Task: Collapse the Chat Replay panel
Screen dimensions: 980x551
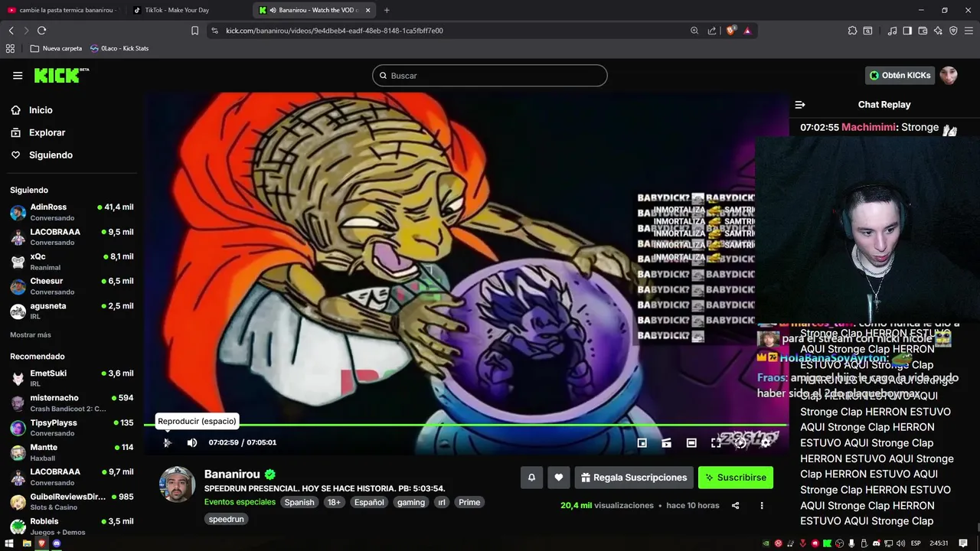Action: point(800,105)
